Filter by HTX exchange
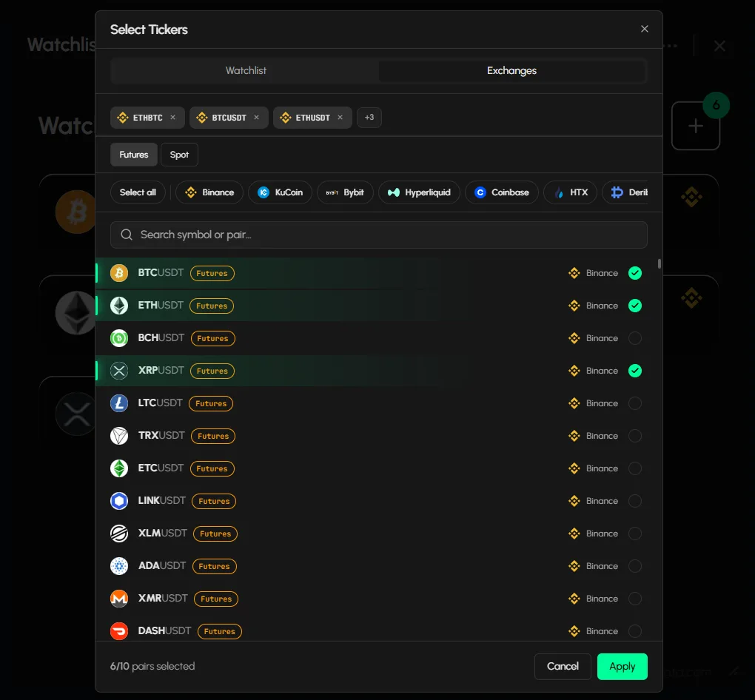Viewport: 755px width, 700px height. click(570, 192)
